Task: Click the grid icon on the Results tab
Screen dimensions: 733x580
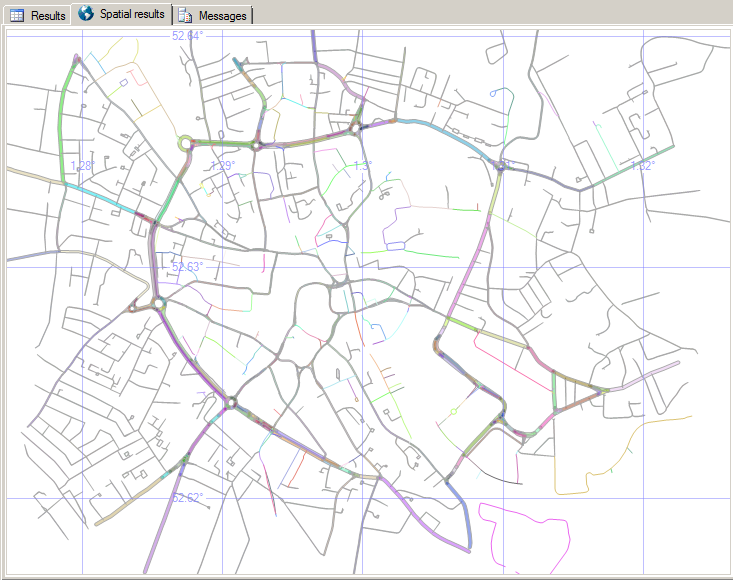Action: [17, 15]
